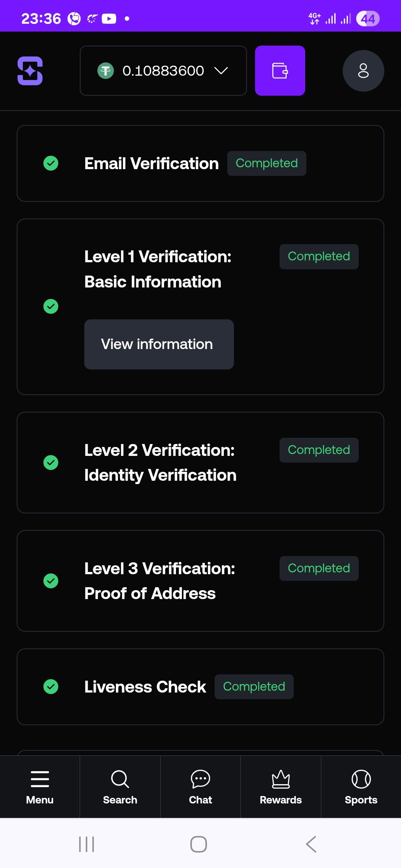The image size is (401, 868).
Task: Expand the balance dropdown chevron
Action: point(221,70)
